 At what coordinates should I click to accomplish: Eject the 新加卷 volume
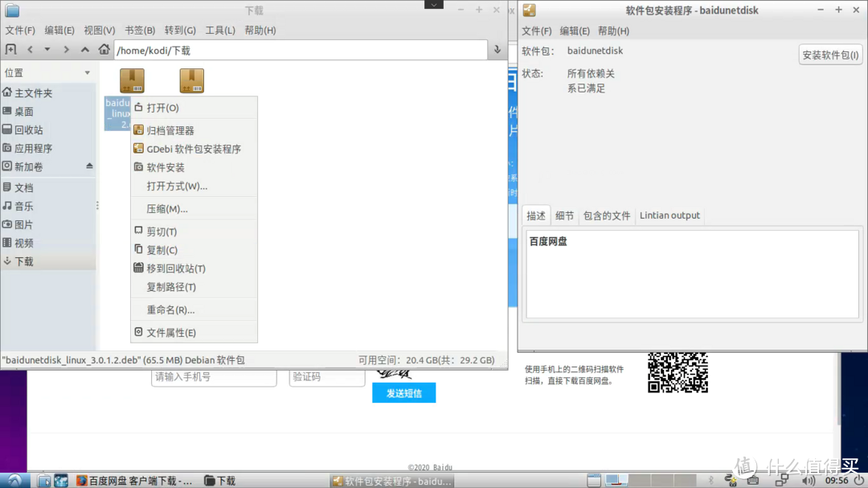point(89,166)
